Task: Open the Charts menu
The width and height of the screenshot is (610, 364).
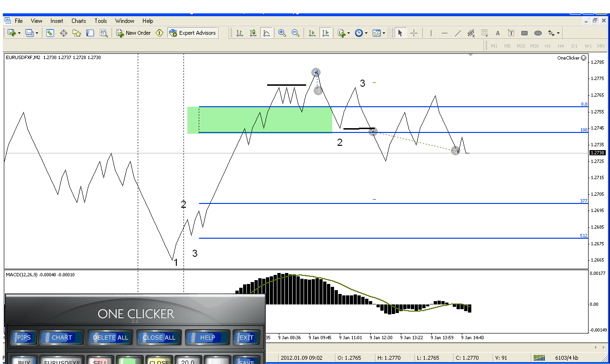Action: pyautogui.click(x=79, y=21)
